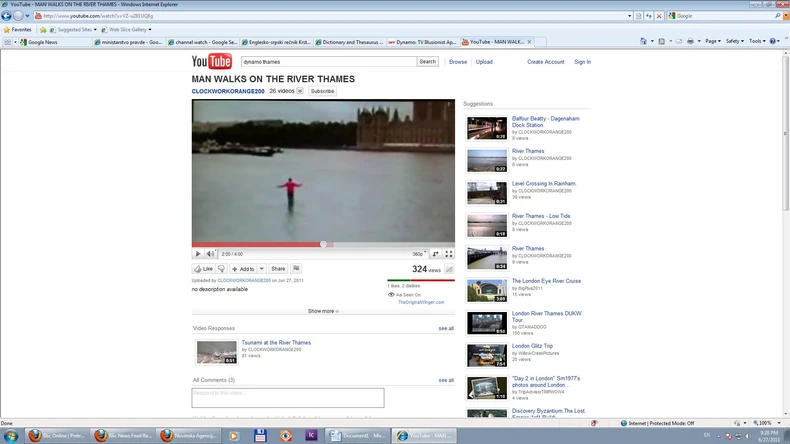This screenshot has height=444, width=790.
Task: Open the Upload link
Action: coord(484,62)
